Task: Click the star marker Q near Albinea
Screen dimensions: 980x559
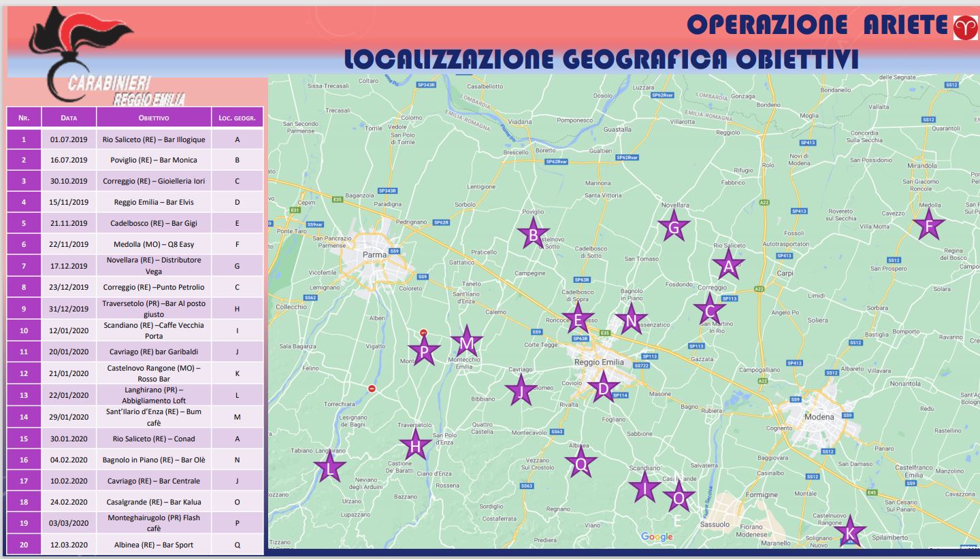Action: [581, 462]
